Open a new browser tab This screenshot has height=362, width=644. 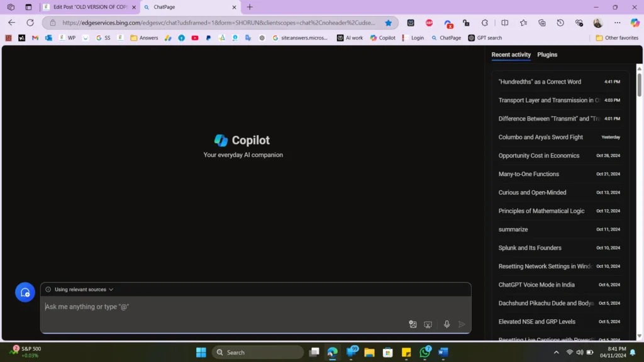tap(250, 7)
